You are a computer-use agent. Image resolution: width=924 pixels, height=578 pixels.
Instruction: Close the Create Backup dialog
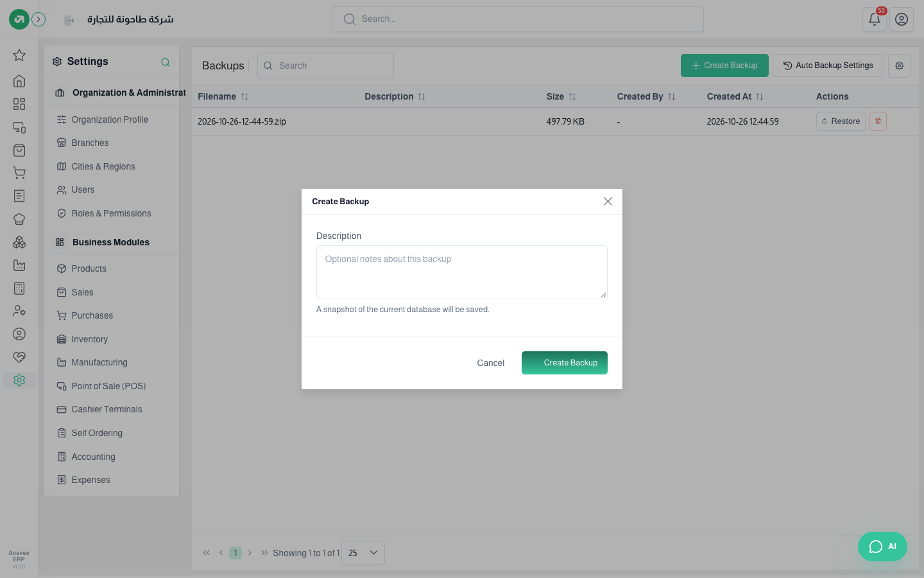click(608, 202)
